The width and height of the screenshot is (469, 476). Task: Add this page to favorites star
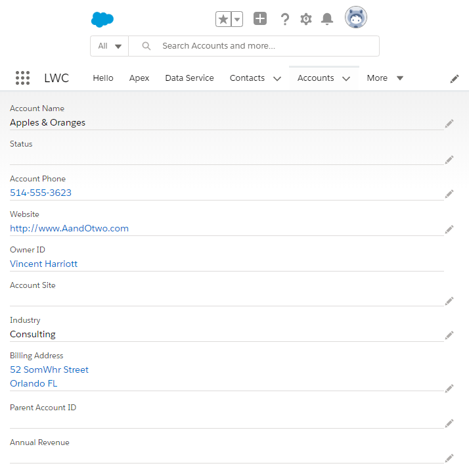pos(223,20)
